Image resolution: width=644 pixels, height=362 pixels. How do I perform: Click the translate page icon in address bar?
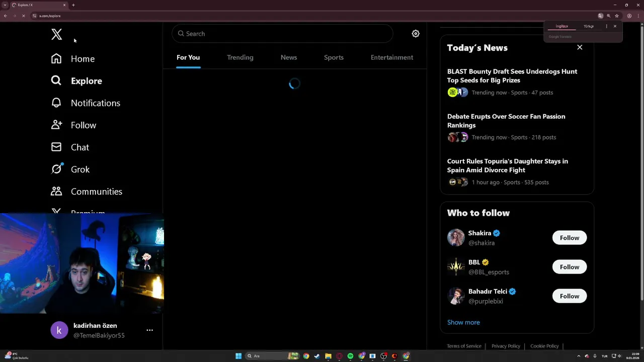click(600, 16)
